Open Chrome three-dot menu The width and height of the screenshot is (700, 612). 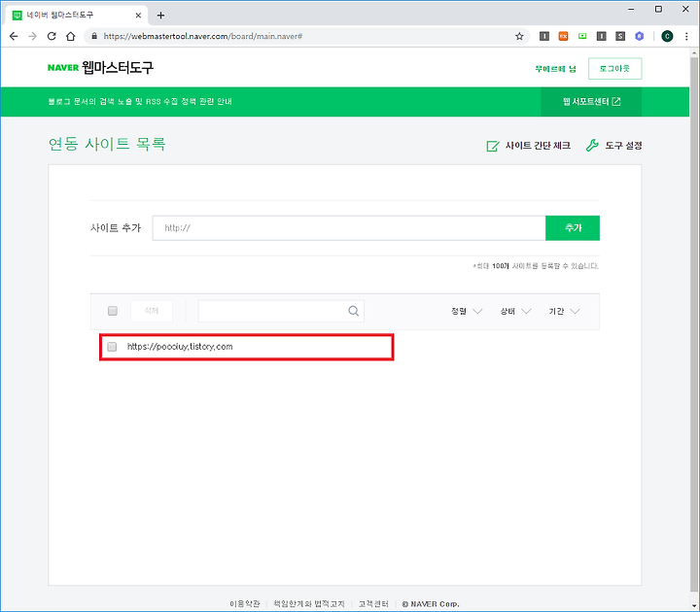(x=686, y=36)
